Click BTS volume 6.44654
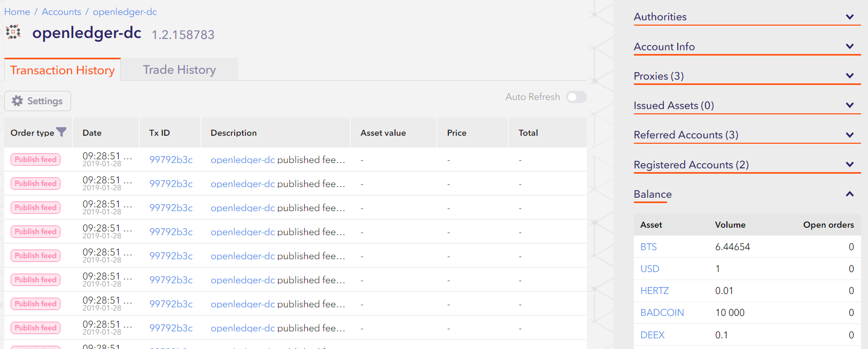The image size is (868, 349). tap(732, 247)
